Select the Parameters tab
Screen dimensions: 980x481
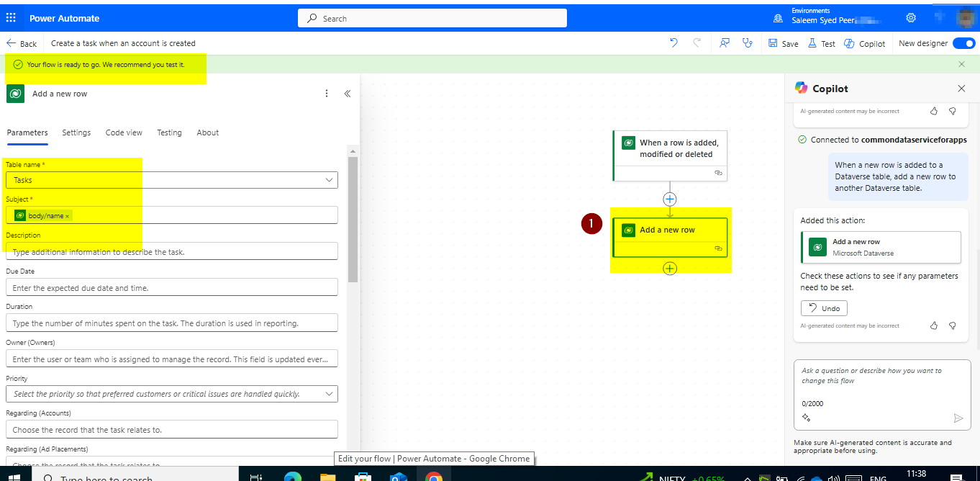[27, 132]
